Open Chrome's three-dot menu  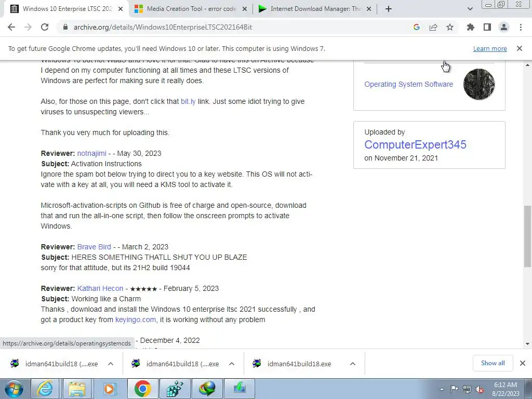click(x=521, y=27)
